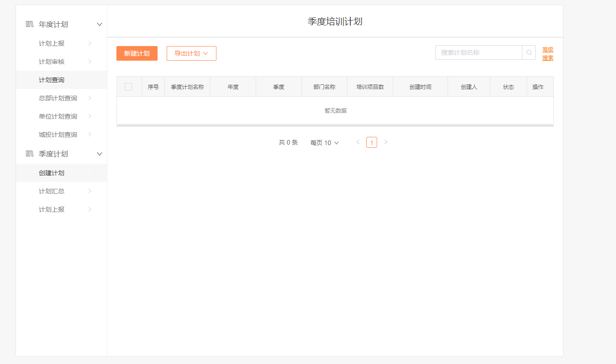
Task: Click the 年度 column header
Action: pyautogui.click(x=233, y=87)
